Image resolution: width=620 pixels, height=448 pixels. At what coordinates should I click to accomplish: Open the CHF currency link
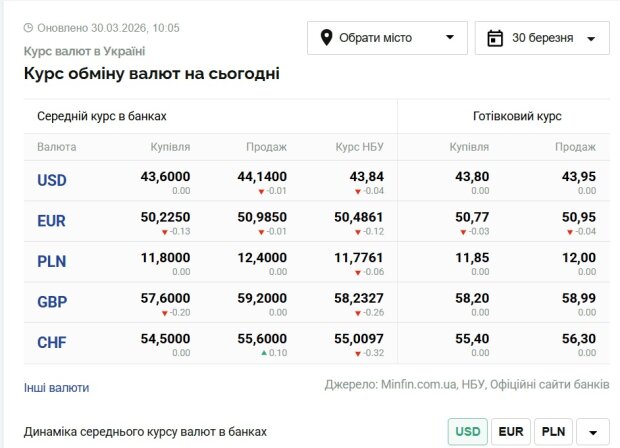[52, 343]
